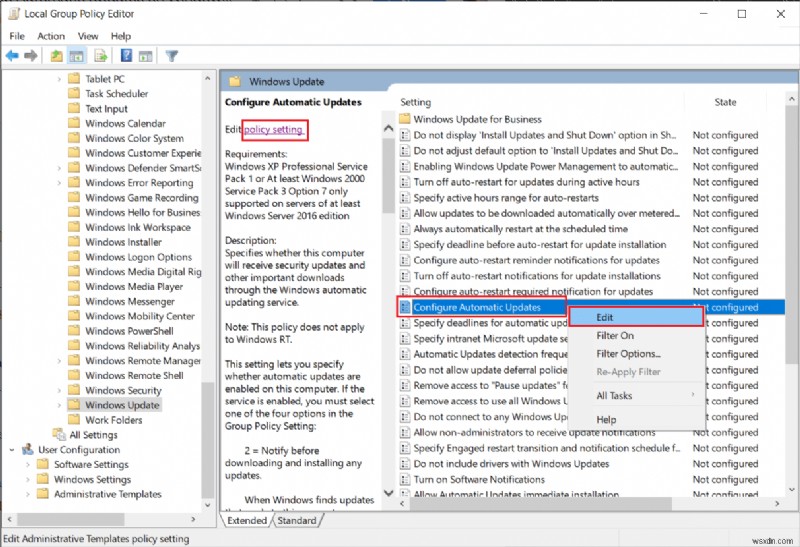Expand the Windows Defender SmartScreen node

pos(59,168)
